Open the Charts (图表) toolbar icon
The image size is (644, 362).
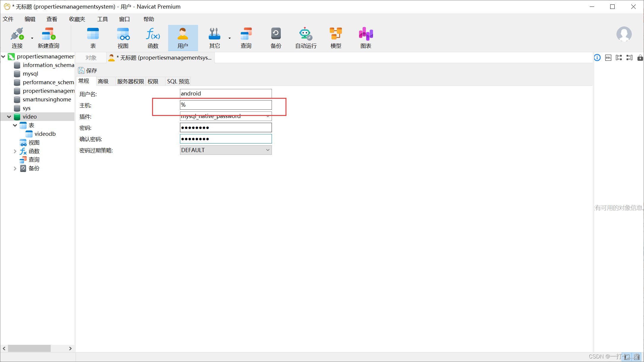click(366, 38)
